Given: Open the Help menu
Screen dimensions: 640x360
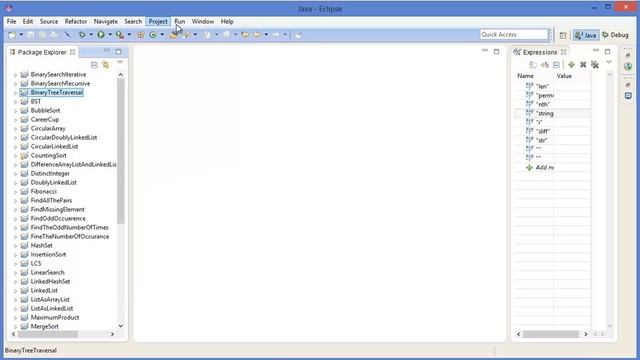Looking at the screenshot, I should coord(227,22).
